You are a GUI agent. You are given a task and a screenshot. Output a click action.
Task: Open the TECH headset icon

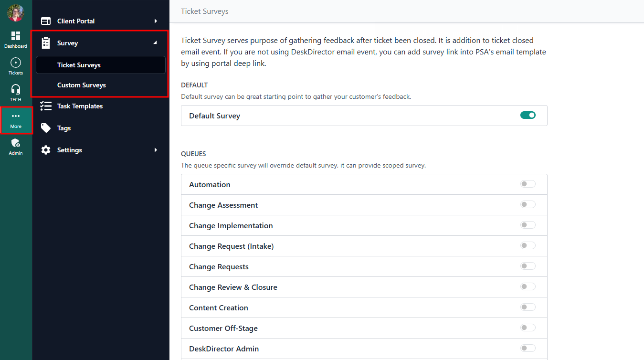[x=16, y=90]
